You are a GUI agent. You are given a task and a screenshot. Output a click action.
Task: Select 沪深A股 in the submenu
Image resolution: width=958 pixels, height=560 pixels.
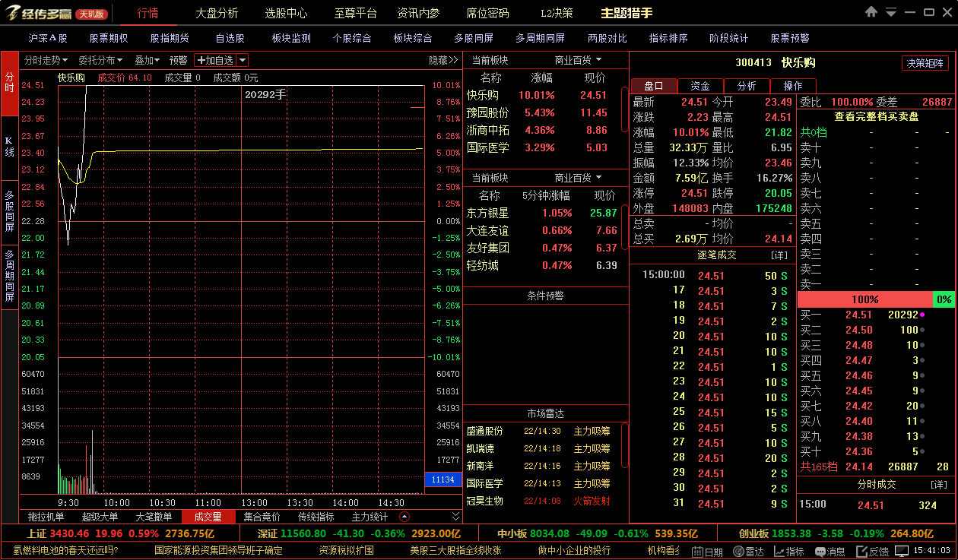[x=48, y=38]
